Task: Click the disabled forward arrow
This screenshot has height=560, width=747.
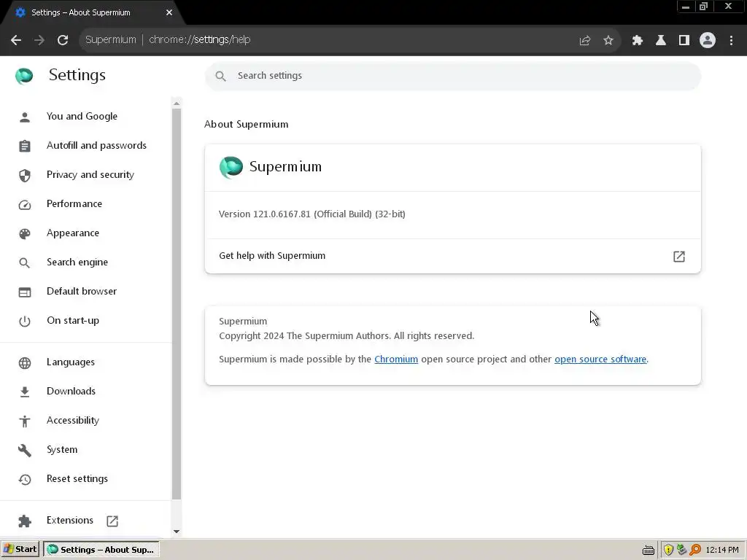Action: (39, 40)
